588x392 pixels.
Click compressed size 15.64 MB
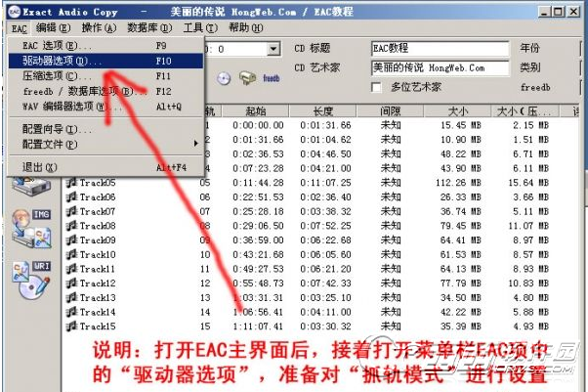[x=528, y=183]
